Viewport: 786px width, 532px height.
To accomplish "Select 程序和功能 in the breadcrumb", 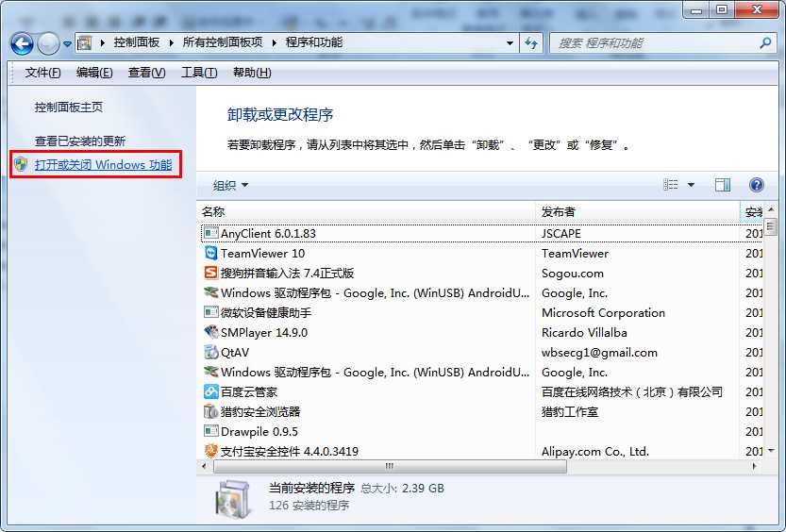I will coord(314,42).
